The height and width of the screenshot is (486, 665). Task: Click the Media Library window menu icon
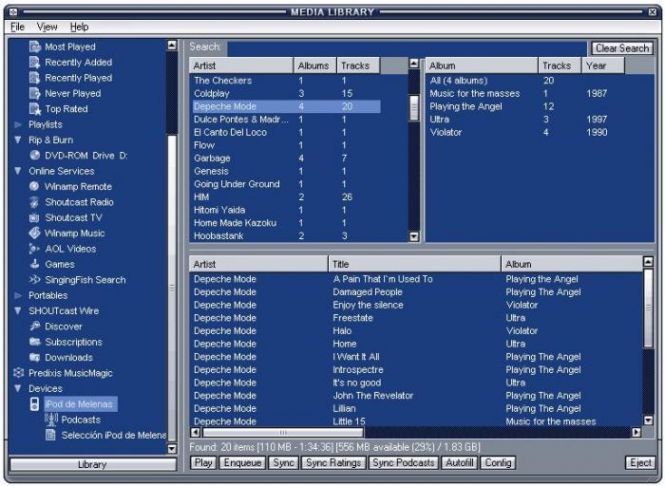click(13, 12)
